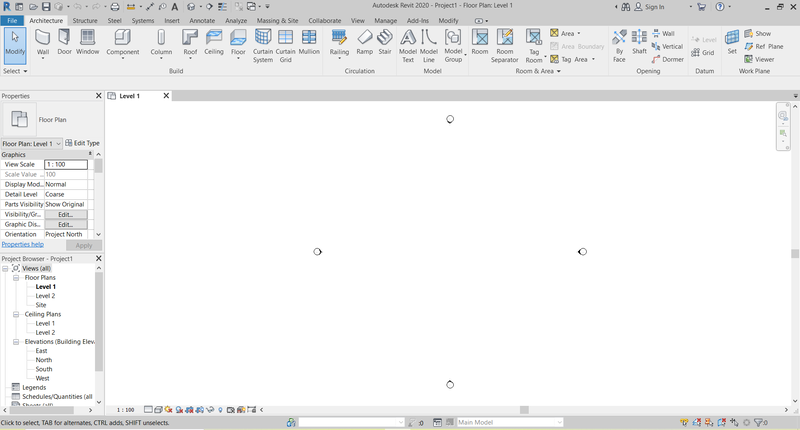Select the Shaft opening tool
Image resolution: width=800 pixels, height=430 pixels.
639,42
